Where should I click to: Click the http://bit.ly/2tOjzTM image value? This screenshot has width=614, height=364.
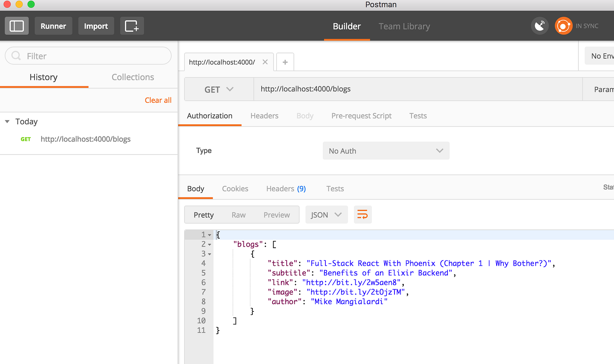pyautogui.click(x=356, y=292)
